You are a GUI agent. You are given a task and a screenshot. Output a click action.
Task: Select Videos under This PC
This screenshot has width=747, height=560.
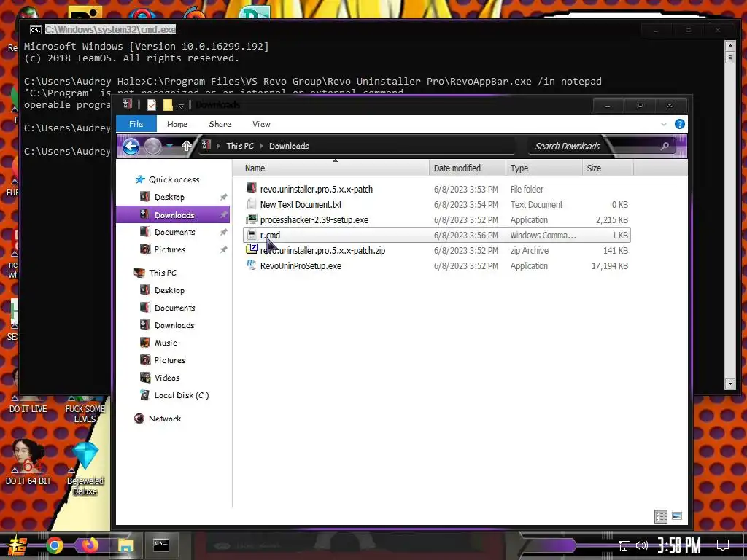coord(167,378)
